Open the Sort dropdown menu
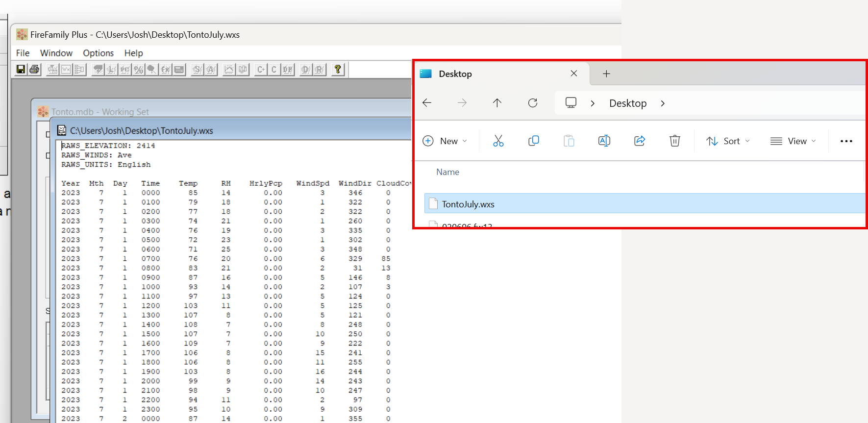This screenshot has height=423, width=868. pos(728,141)
